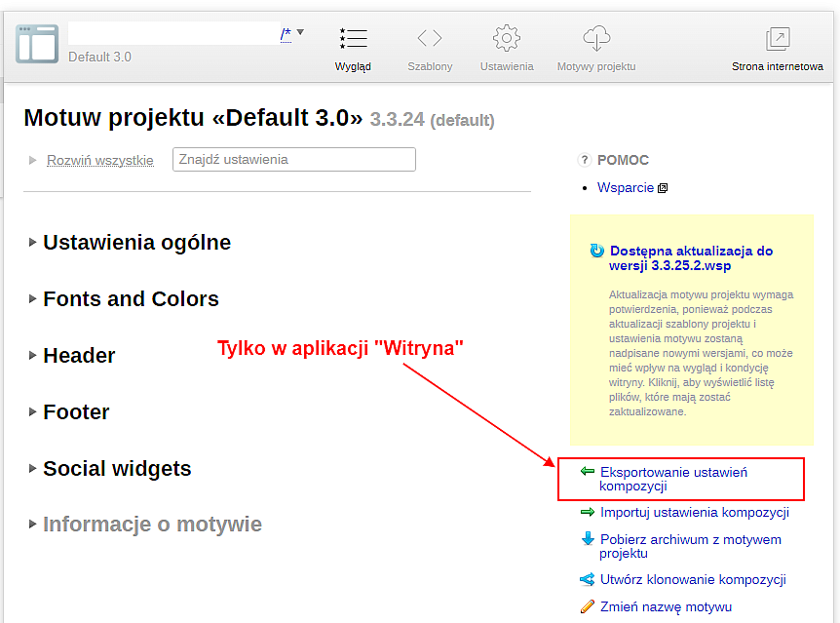Switch to the Motywy projektu tab label
This screenshot has height=623, width=840.
click(596, 66)
